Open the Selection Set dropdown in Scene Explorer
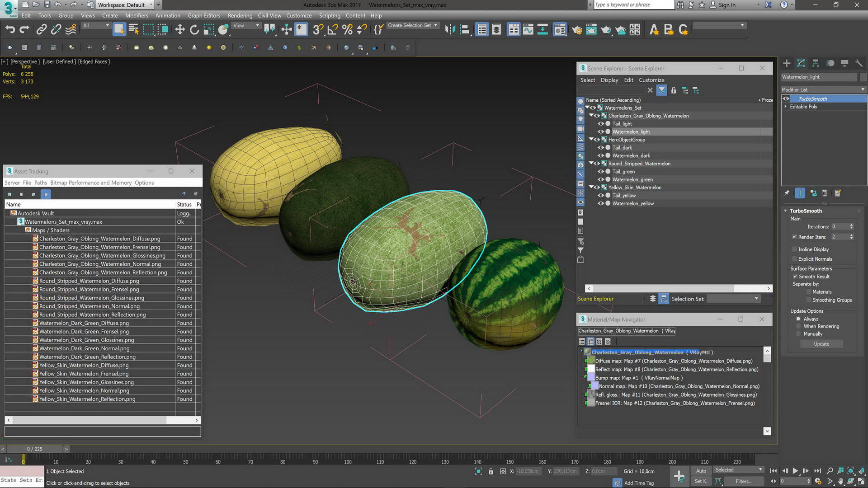868x488 pixels. (733, 299)
